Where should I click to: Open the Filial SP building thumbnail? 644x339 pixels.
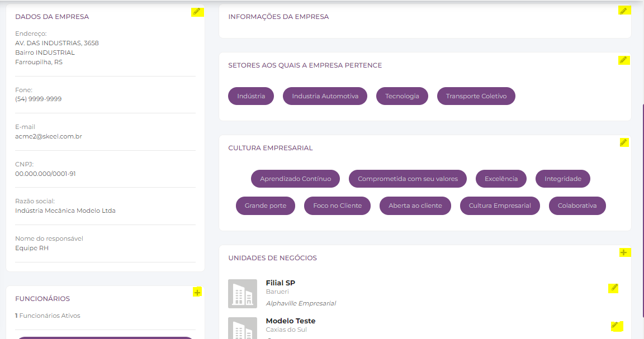pos(243,294)
